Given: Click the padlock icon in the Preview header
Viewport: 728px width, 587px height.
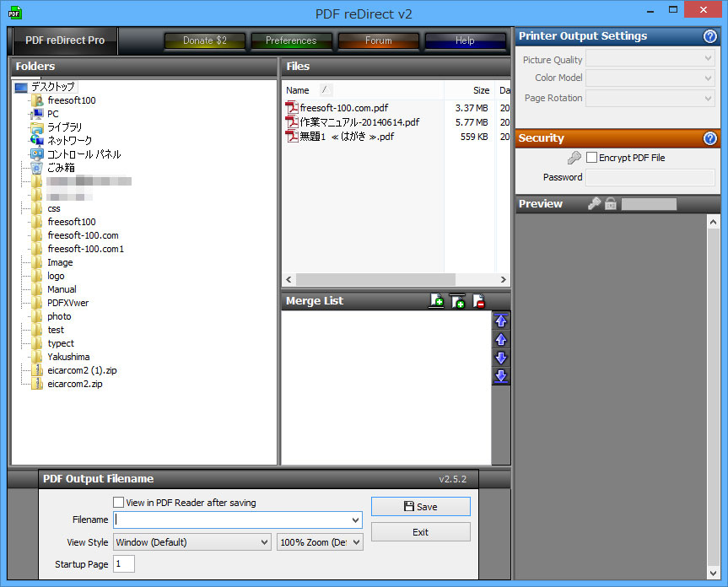Looking at the screenshot, I should coord(611,203).
